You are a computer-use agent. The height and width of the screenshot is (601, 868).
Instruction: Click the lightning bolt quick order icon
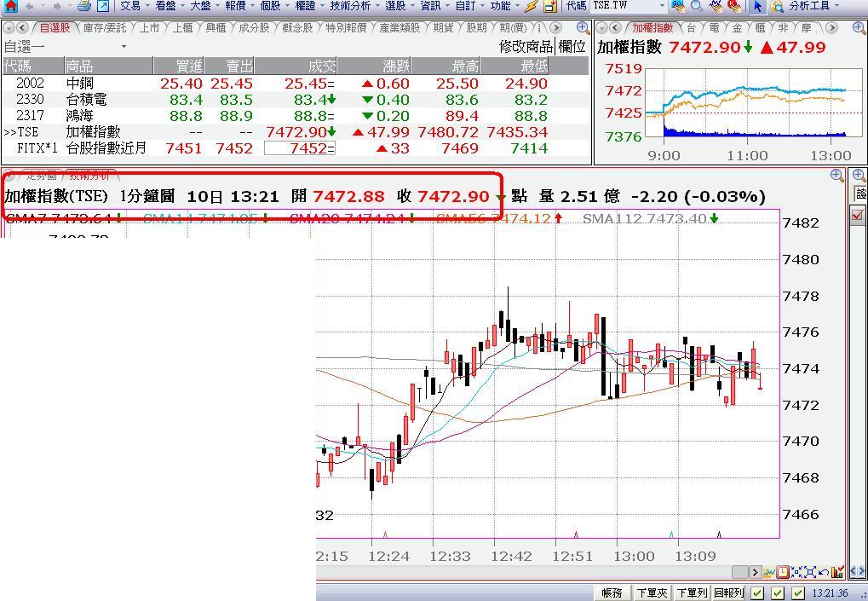(x=532, y=6)
